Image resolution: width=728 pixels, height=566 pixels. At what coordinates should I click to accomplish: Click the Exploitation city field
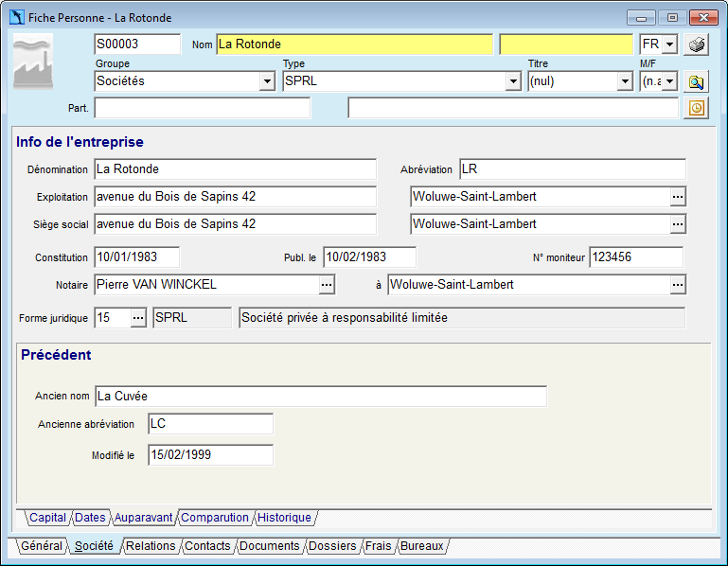coord(541,197)
